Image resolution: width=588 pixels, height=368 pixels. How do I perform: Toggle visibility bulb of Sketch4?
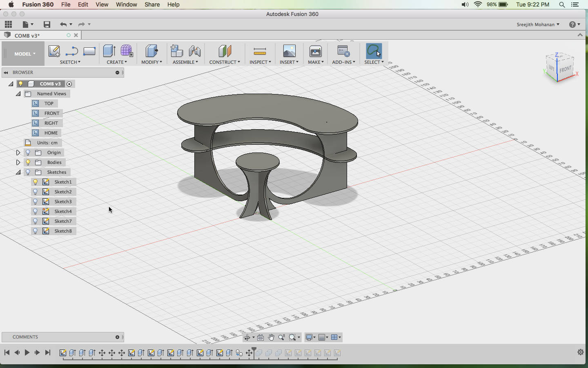36,211
